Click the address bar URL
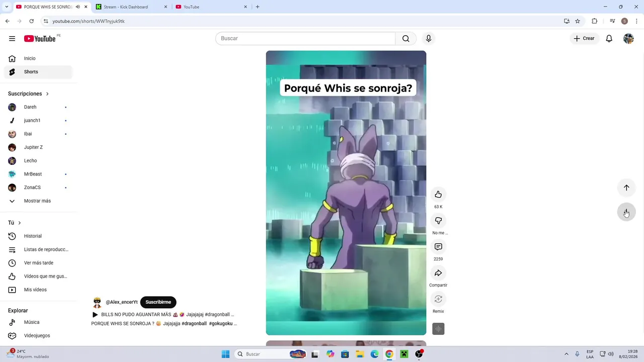This screenshot has height=362, width=644. (x=89, y=21)
